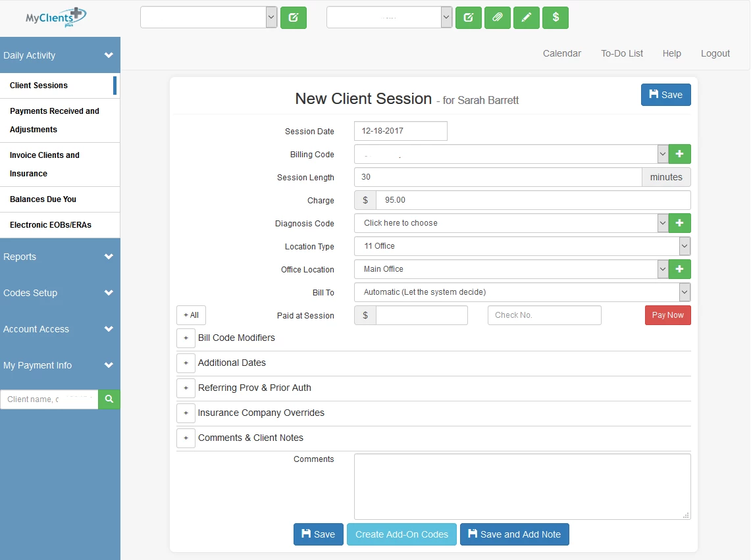Expand the Additional Dates section
Image resolution: width=751 pixels, height=560 pixels.
coord(186,363)
